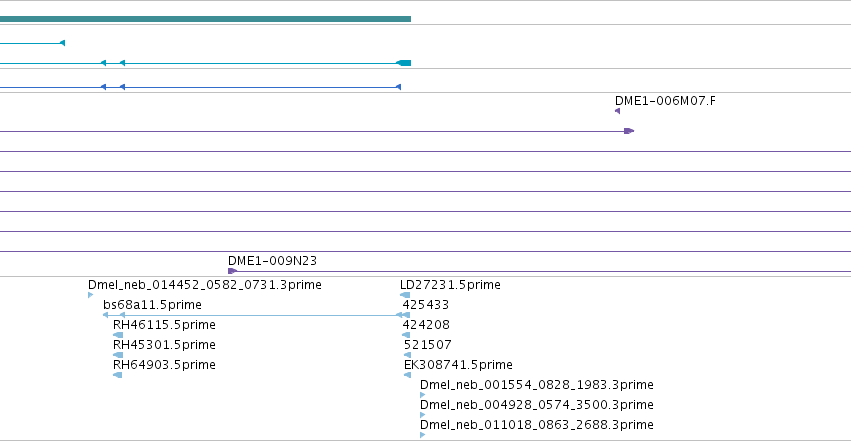Click arrow glyph under Dmel_neb_014452_0582_0731.3prime
The image size is (851, 441).
(91, 295)
